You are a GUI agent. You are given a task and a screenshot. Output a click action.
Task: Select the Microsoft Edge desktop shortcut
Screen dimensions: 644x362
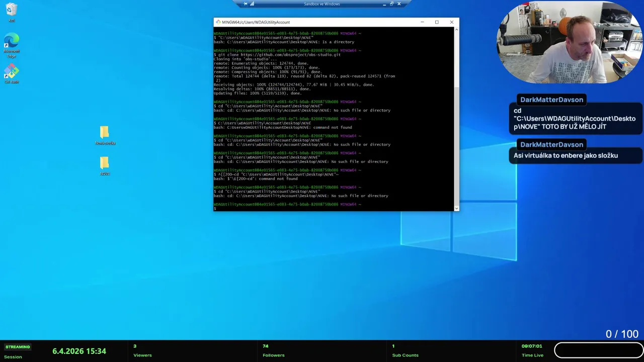tap(12, 45)
